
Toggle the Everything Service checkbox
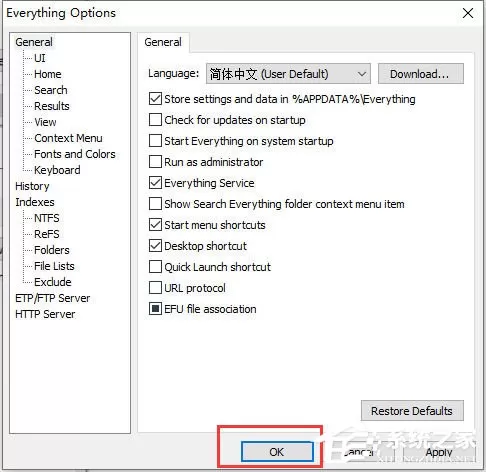point(155,183)
